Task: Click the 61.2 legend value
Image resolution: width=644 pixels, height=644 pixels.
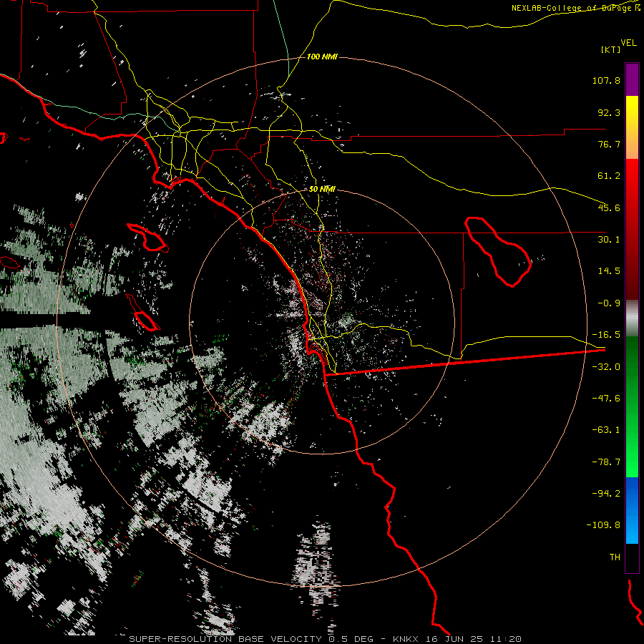Action: pos(609,176)
